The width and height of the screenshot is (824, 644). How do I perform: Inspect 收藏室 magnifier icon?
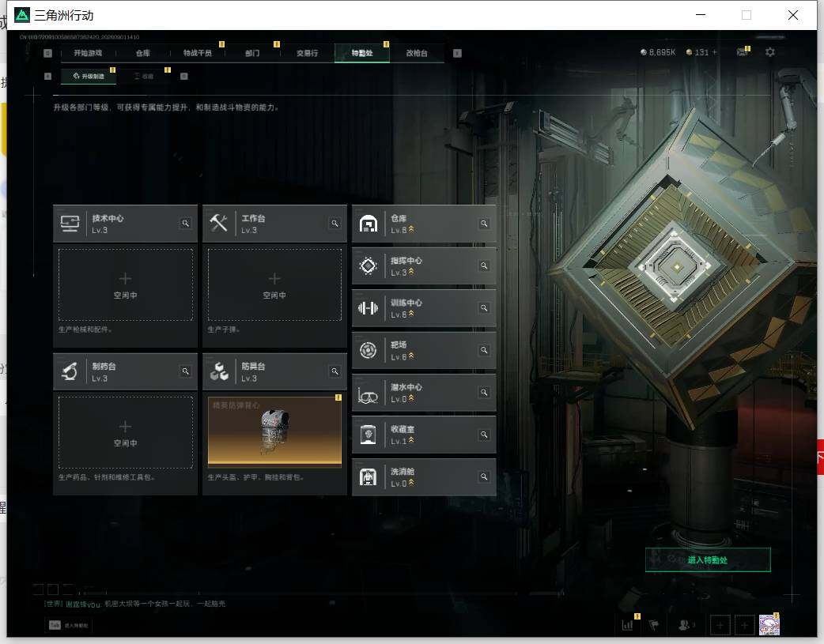tap(484, 435)
